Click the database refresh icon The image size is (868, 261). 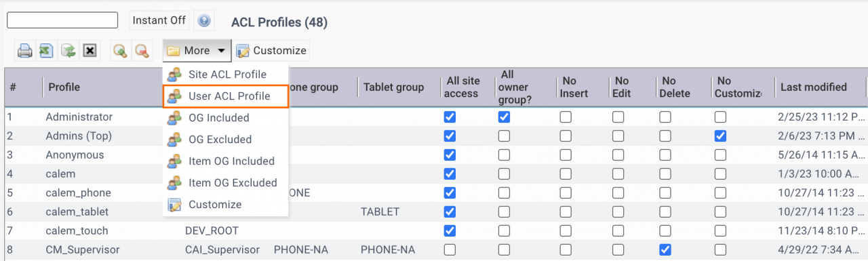pyautogui.click(x=68, y=51)
